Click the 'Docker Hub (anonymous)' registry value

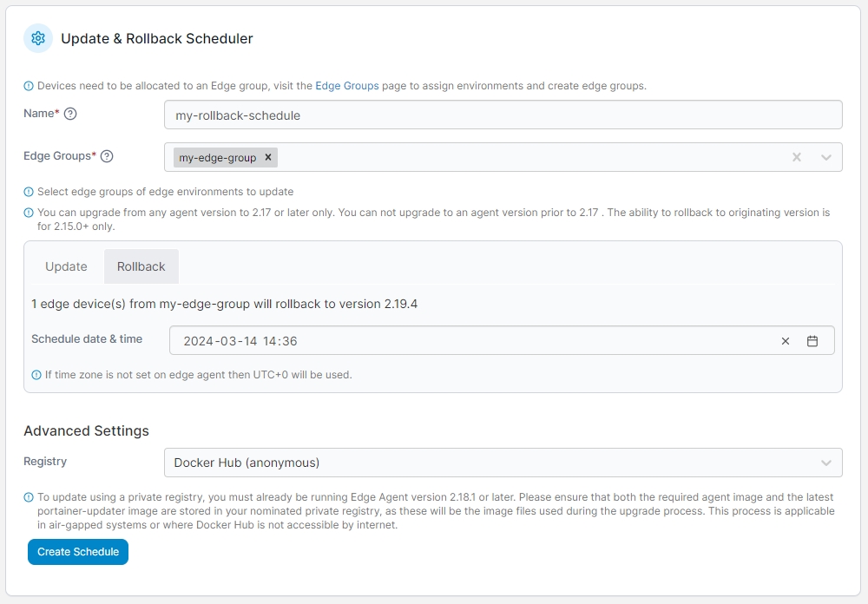pos(247,463)
